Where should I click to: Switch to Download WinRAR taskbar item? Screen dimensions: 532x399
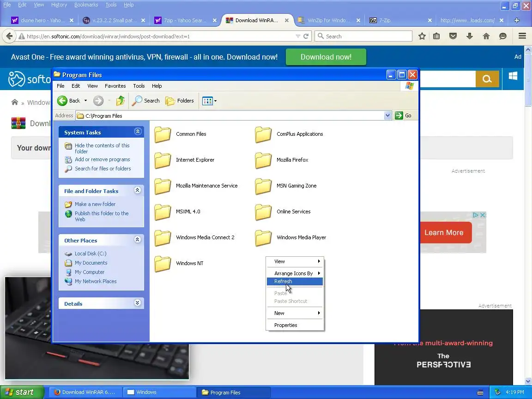click(85, 392)
